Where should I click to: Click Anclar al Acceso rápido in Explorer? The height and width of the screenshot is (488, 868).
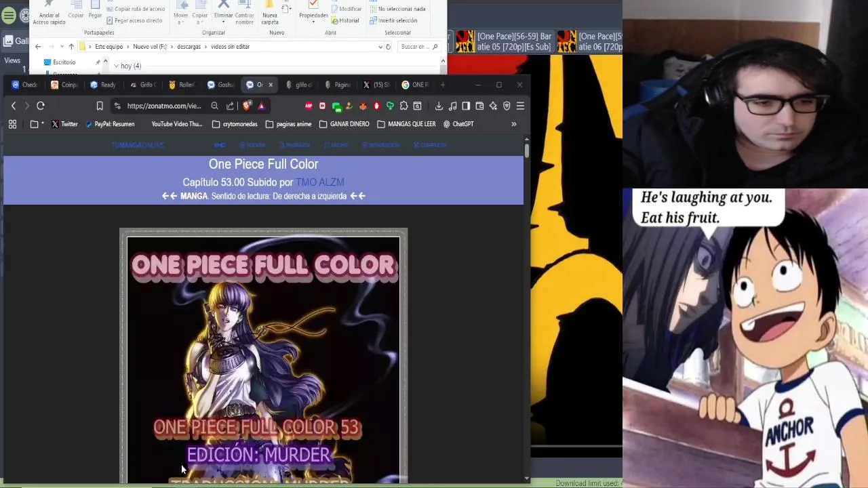[x=49, y=12]
